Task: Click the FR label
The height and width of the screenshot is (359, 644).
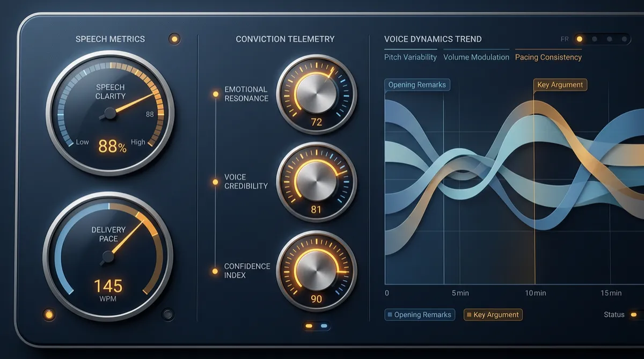Action: coord(565,39)
